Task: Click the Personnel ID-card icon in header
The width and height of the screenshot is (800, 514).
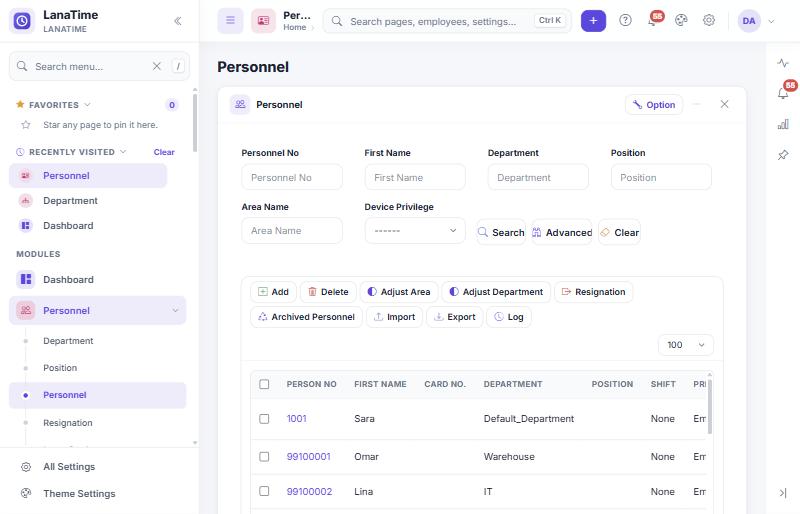Action: click(263, 21)
